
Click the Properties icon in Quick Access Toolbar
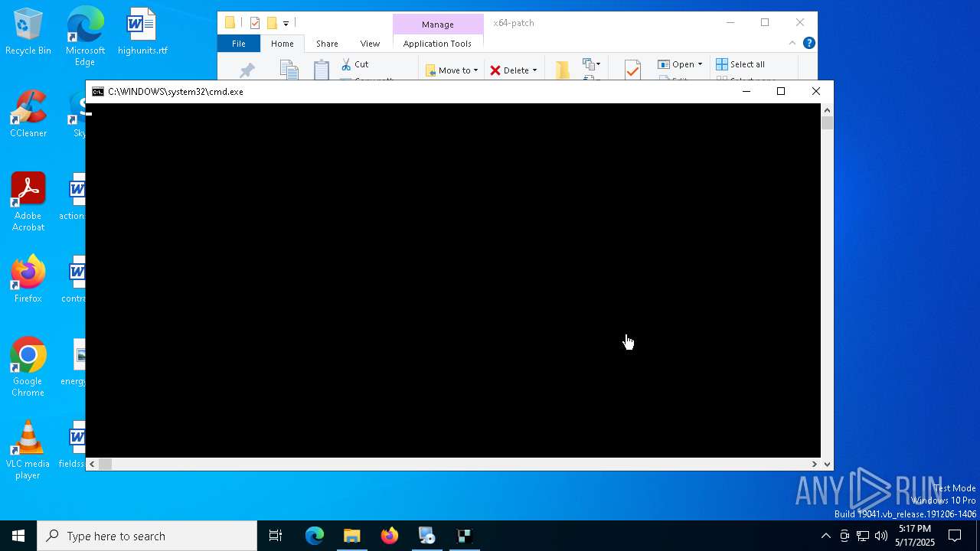click(255, 23)
